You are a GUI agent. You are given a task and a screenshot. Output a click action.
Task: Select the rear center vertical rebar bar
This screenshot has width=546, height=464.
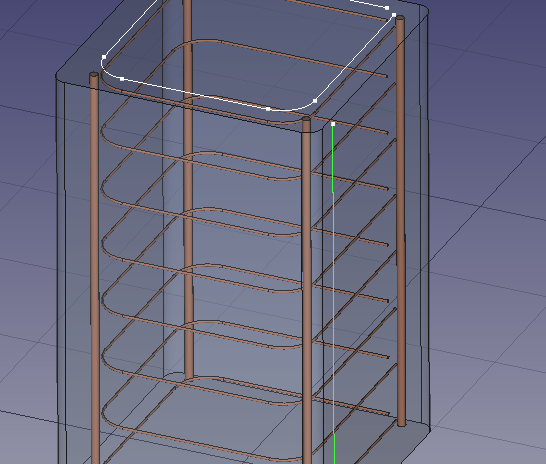pos(188,190)
